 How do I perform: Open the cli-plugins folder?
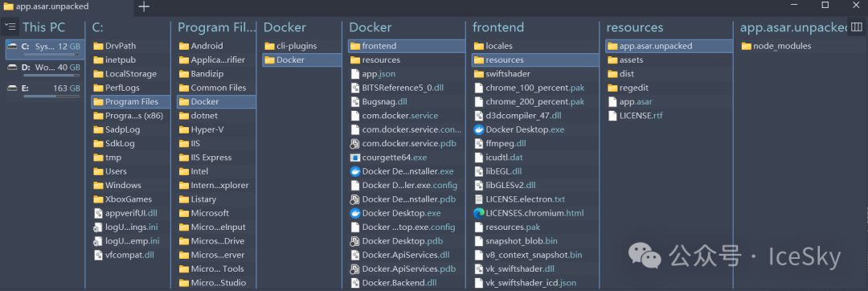301,46
